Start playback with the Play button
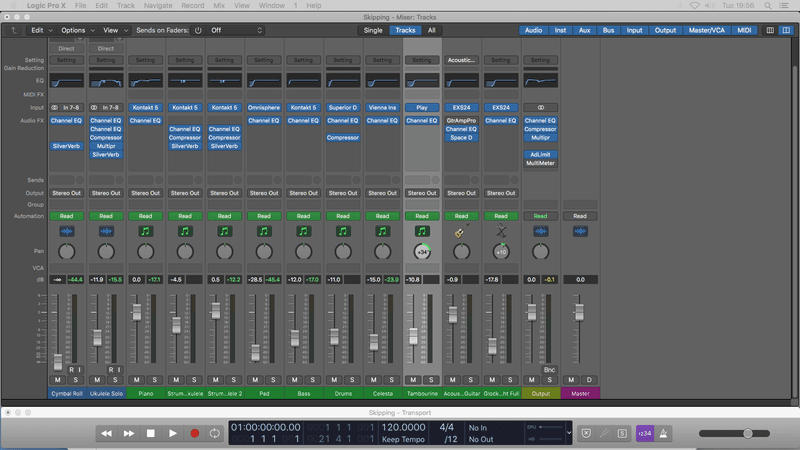 (x=172, y=433)
